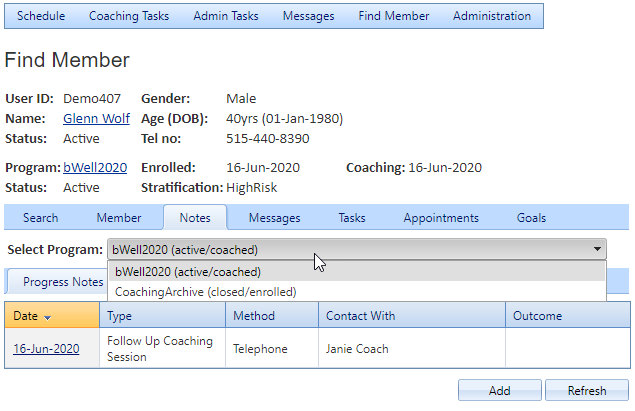635x411 pixels.
Task: Open Administration menu
Action: [x=492, y=16]
